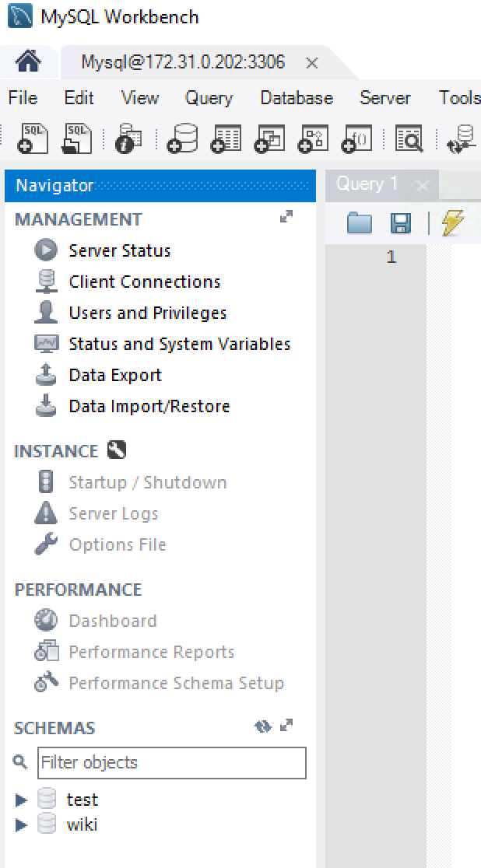
Task: Click the Performance Reports icon
Action: click(x=46, y=651)
